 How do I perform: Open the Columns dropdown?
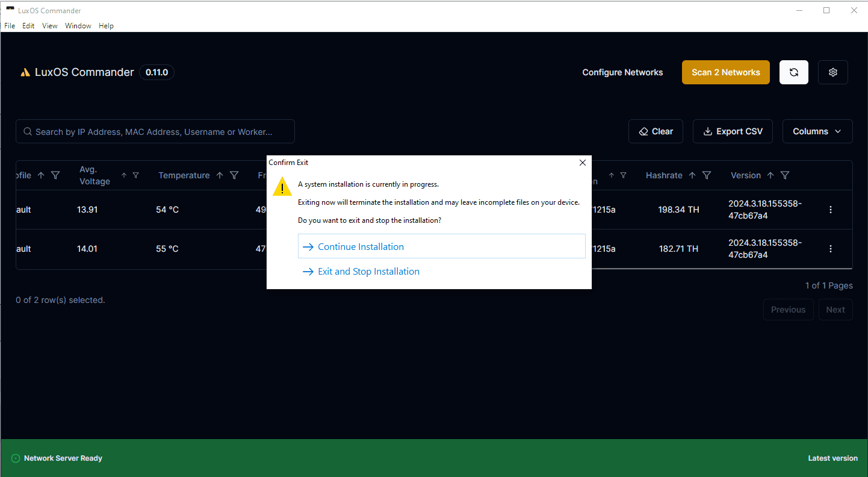(x=817, y=131)
